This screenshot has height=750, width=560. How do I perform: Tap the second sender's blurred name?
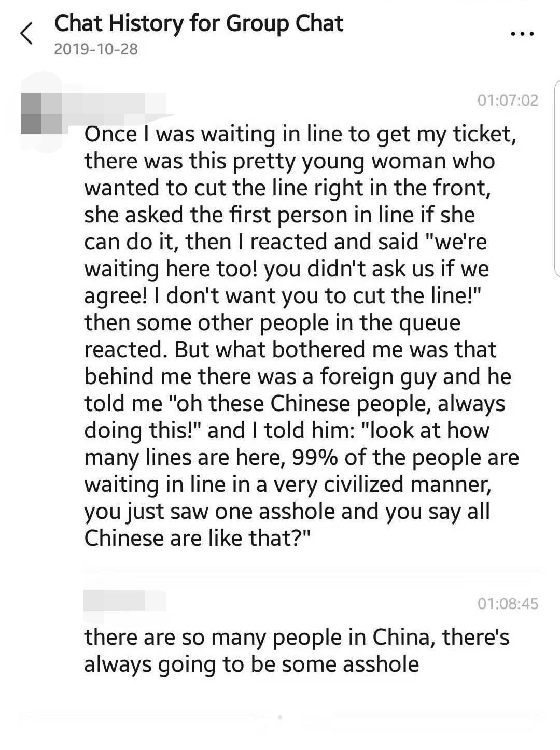pyautogui.click(x=124, y=601)
